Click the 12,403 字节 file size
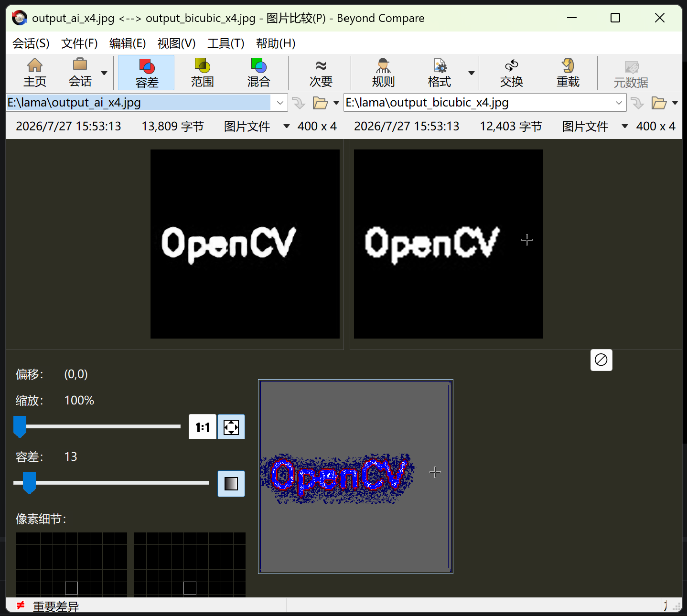 click(511, 126)
